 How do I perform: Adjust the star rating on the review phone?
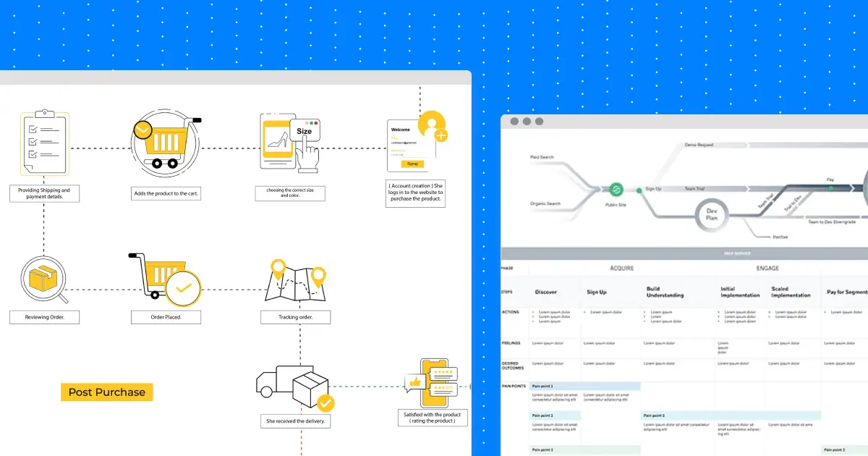coord(444,373)
